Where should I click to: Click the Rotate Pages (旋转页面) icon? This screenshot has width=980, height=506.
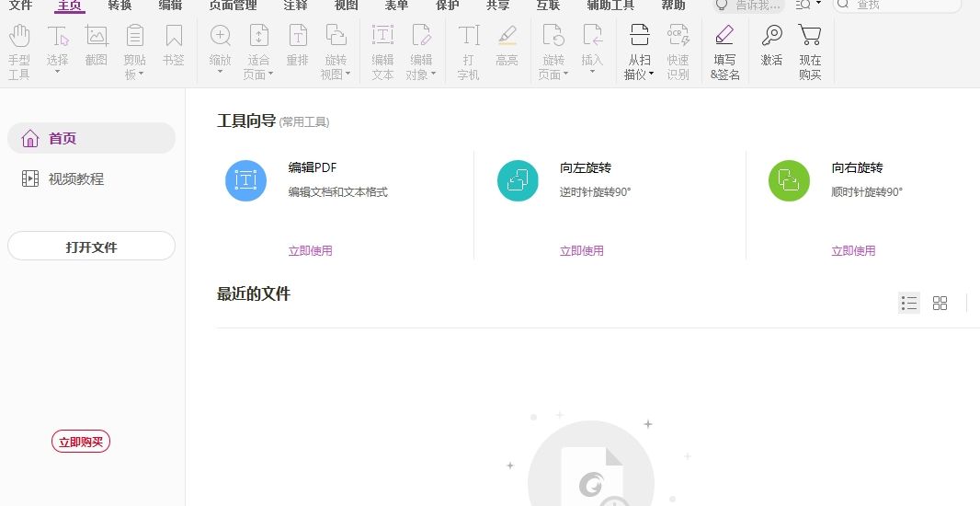pyautogui.click(x=553, y=36)
